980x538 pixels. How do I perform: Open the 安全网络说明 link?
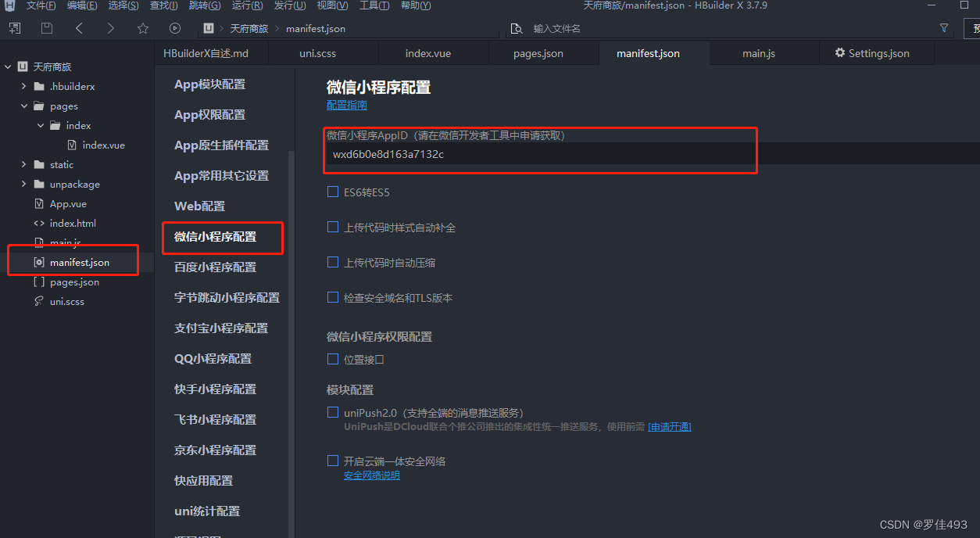tap(372, 475)
